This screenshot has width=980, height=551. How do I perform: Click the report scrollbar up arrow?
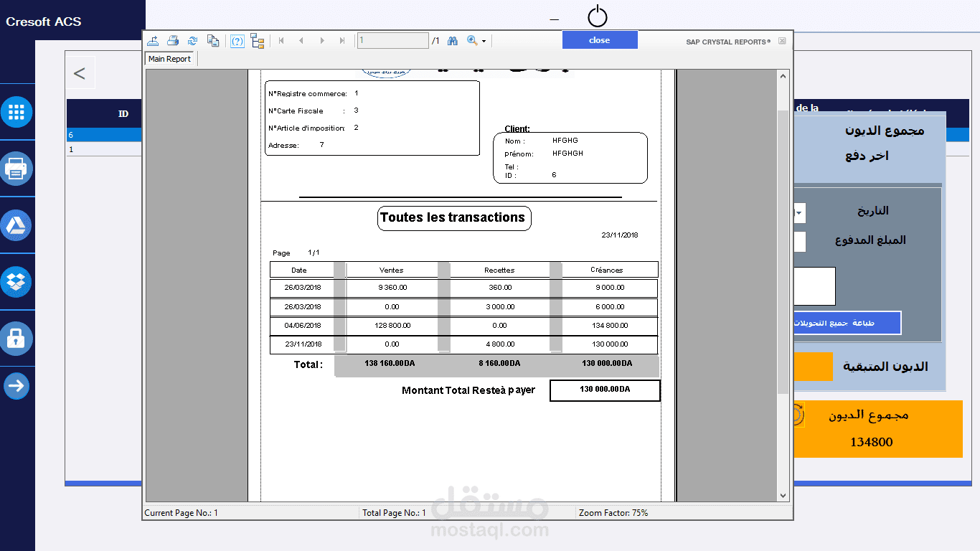783,75
